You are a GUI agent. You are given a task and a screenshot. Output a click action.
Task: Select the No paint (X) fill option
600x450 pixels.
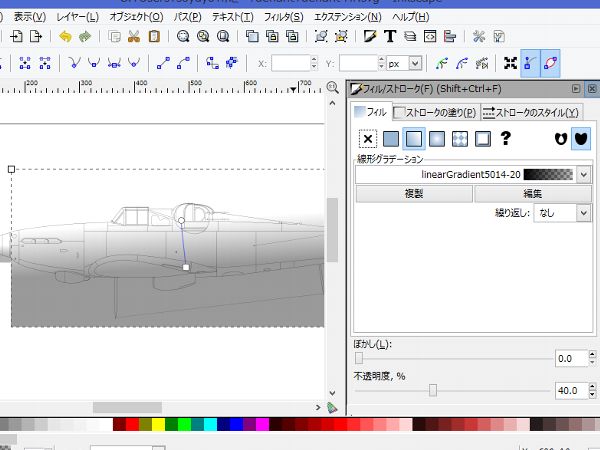[368, 139]
